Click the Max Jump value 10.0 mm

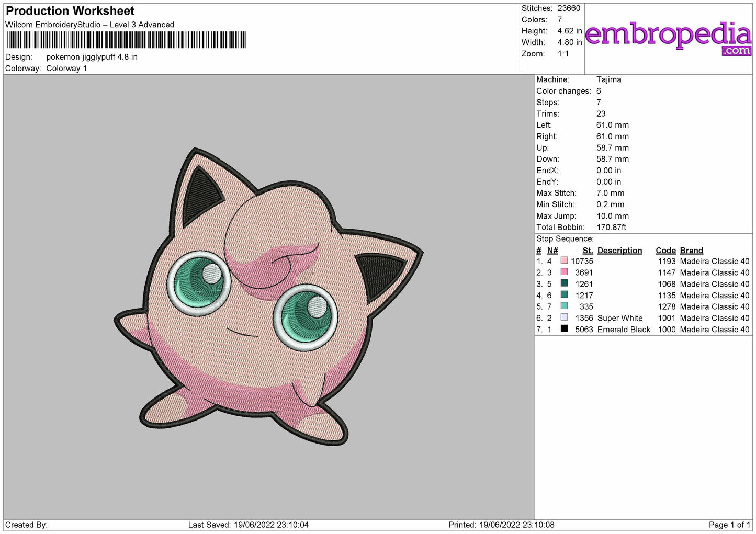[613, 216]
